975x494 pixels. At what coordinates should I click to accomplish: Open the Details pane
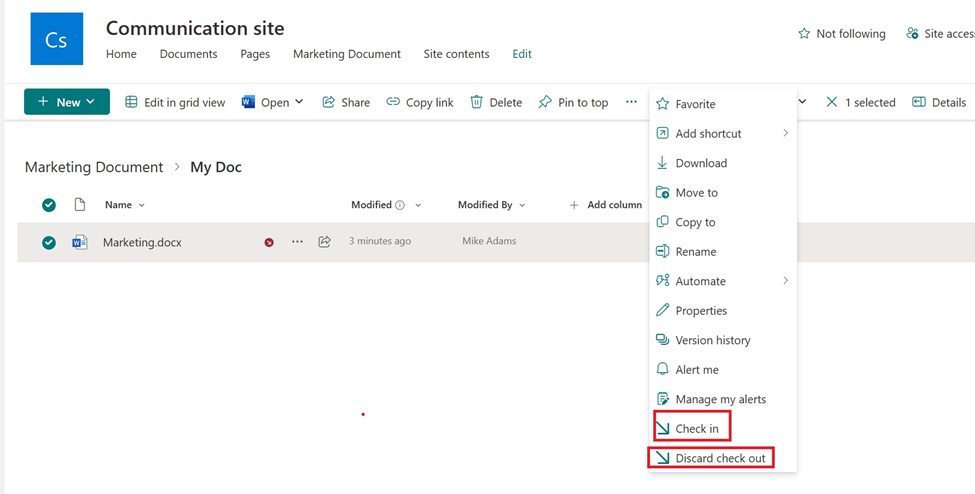939,102
